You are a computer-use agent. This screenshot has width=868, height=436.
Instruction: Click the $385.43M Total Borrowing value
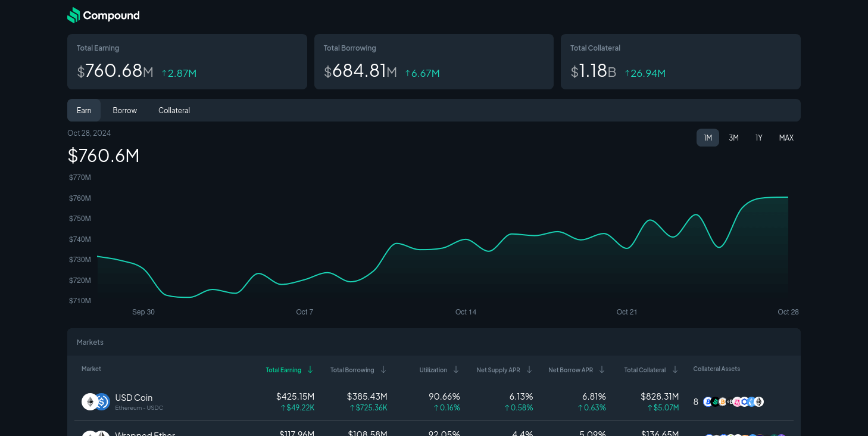(367, 397)
